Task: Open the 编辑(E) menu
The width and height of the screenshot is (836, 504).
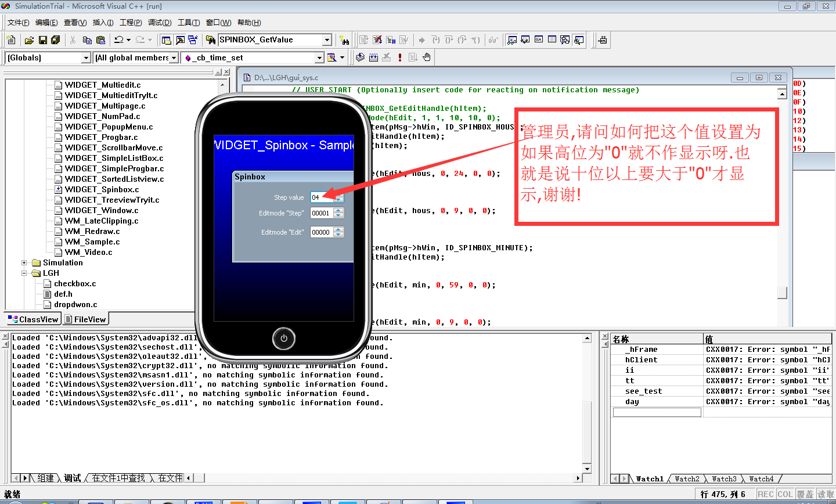Action: pos(46,23)
